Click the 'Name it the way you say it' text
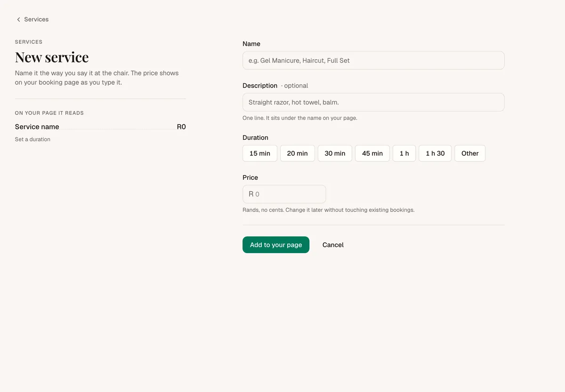Viewport: 565px width, 392px height. [x=97, y=78]
